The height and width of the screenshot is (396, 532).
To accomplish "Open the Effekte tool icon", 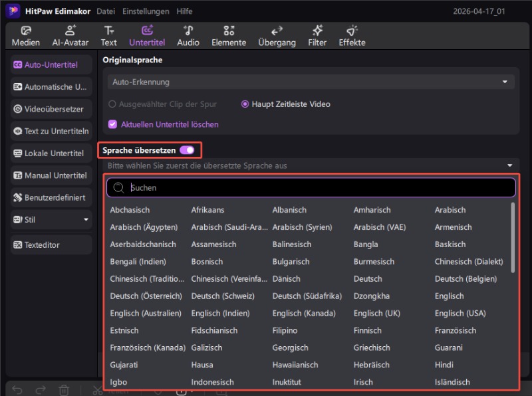I will pyautogui.click(x=352, y=31).
